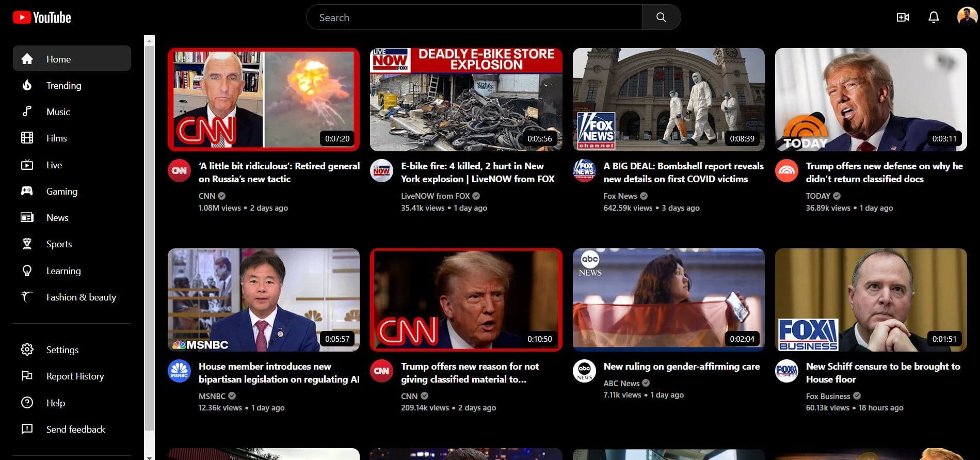Click the ABC News channel avatar

(584, 371)
